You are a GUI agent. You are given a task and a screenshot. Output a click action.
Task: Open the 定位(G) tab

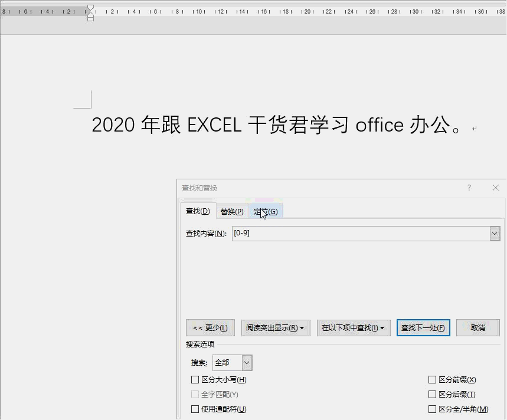point(266,212)
